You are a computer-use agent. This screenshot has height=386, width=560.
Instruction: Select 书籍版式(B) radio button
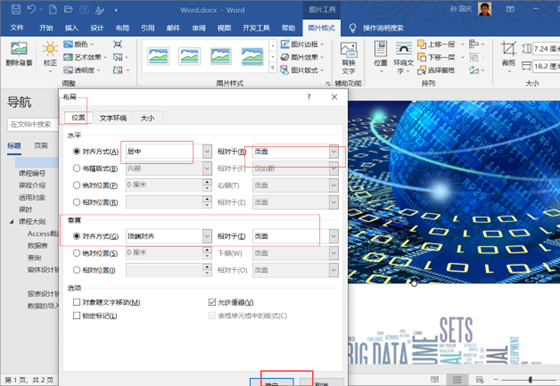click(x=76, y=168)
